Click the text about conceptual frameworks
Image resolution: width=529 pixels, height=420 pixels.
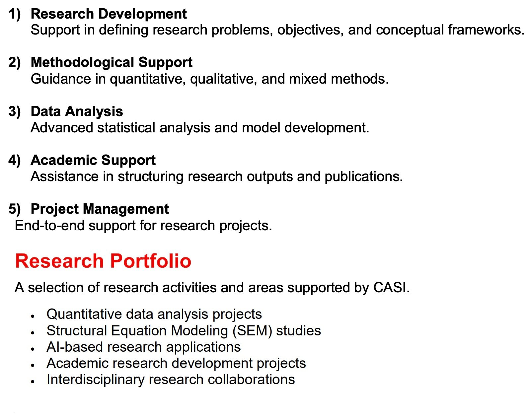[277, 30]
